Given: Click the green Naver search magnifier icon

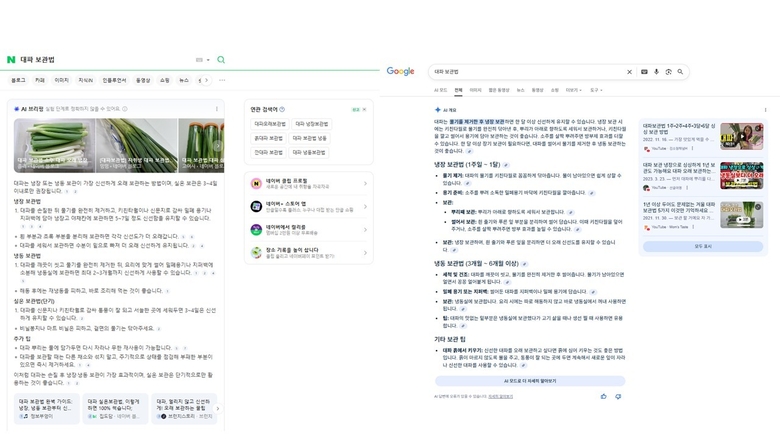Looking at the screenshot, I should (221, 60).
